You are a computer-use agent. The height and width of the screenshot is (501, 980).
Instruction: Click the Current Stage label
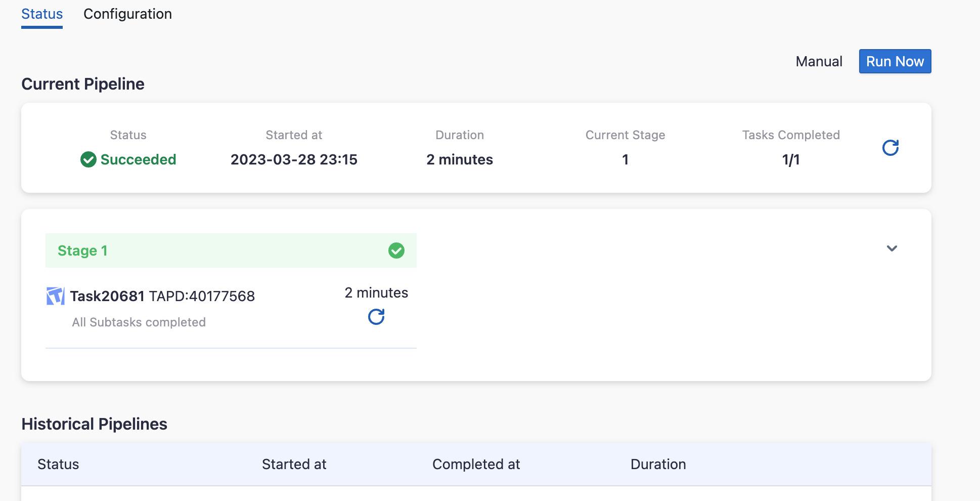(x=626, y=135)
